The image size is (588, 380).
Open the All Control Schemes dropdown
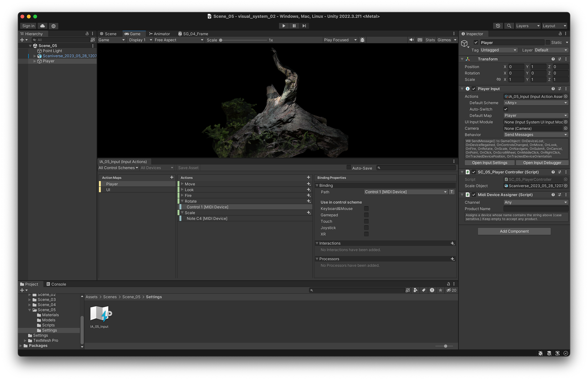coord(118,168)
